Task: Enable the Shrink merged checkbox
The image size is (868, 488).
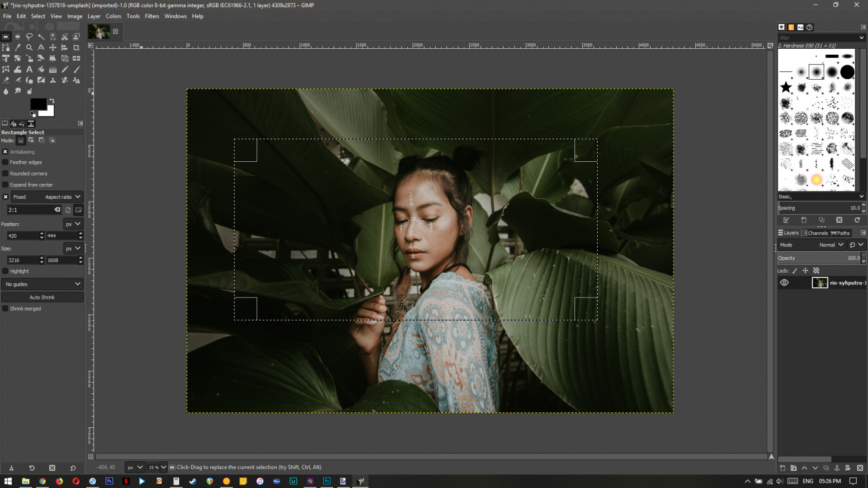Action: (5, 308)
